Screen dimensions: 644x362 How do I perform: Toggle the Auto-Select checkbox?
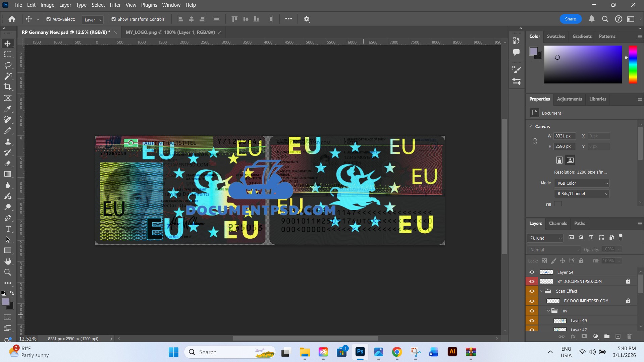(x=49, y=19)
